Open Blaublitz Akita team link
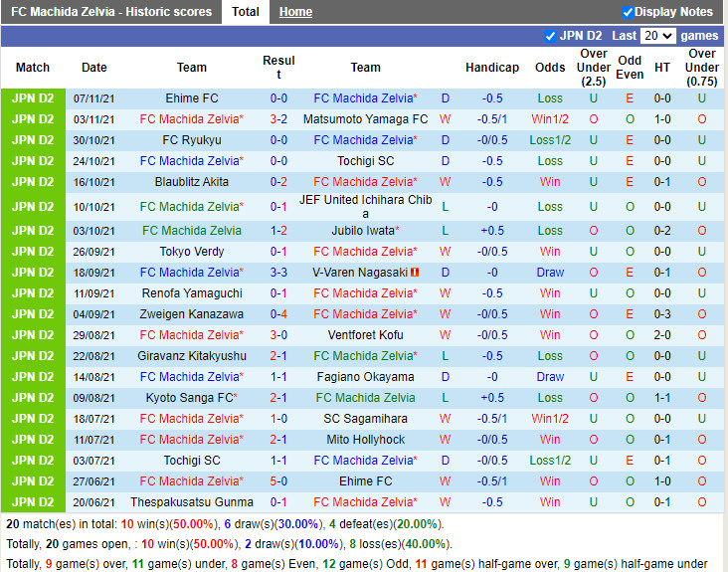Image resolution: width=728 pixels, height=572 pixels. [x=192, y=182]
